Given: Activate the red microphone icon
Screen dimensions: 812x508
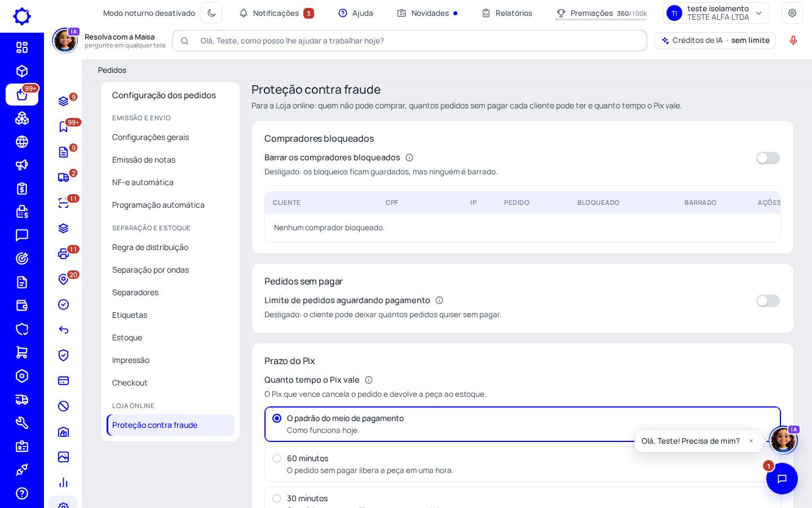Looking at the screenshot, I should [x=793, y=41].
